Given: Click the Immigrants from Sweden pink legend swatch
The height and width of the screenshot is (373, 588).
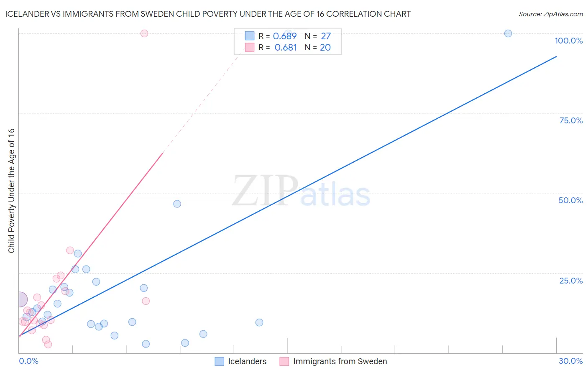Looking at the screenshot, I should point(284,361).
